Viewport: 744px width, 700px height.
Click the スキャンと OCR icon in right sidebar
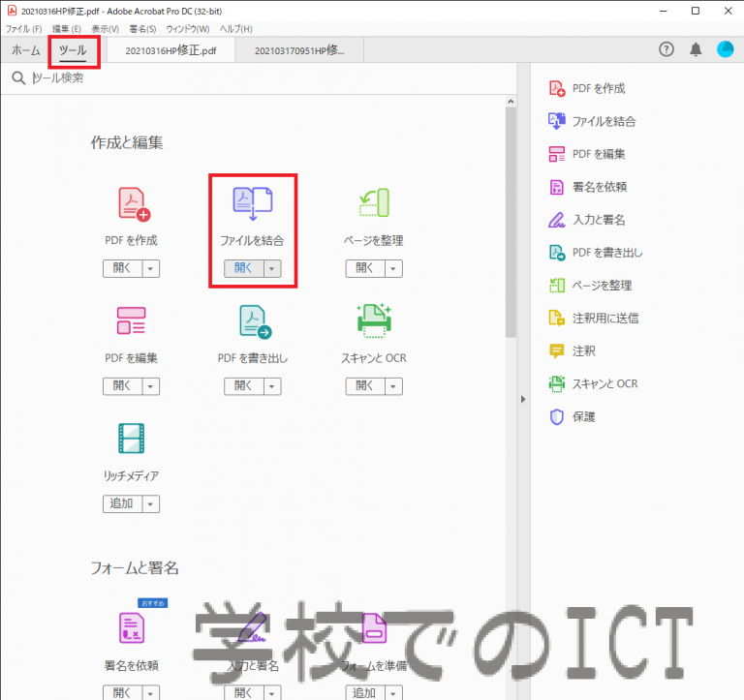pos(557,383)
